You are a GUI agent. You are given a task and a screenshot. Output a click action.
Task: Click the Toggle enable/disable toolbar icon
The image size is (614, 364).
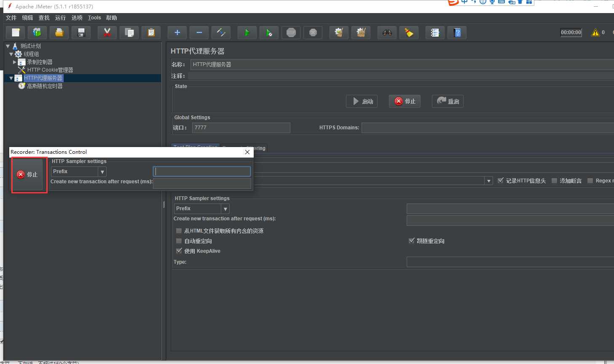click(221, 32)
